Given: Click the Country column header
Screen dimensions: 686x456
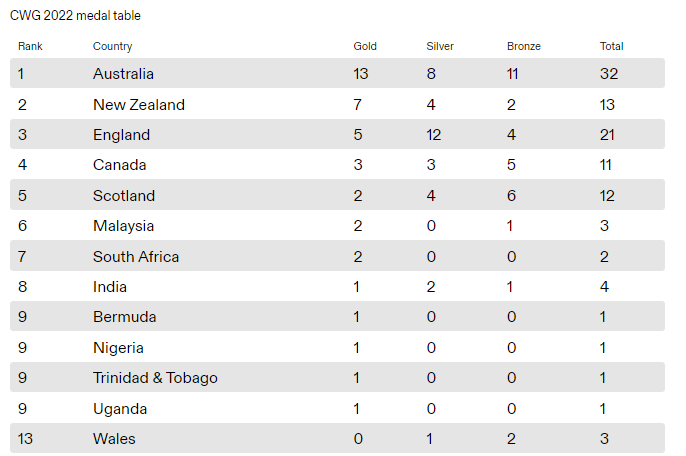Looking at the screenshot, I should point(112,46).
